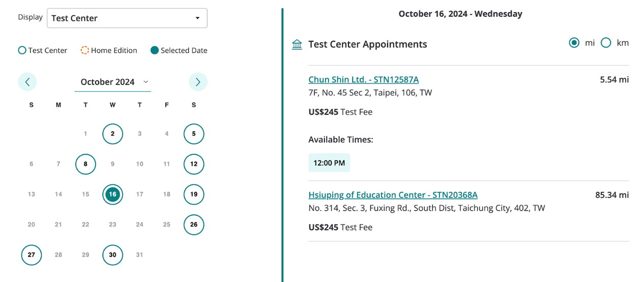Open the Display Test Center dropdown
The width and height of the screenshot is (644, 282).
(127, 18)
